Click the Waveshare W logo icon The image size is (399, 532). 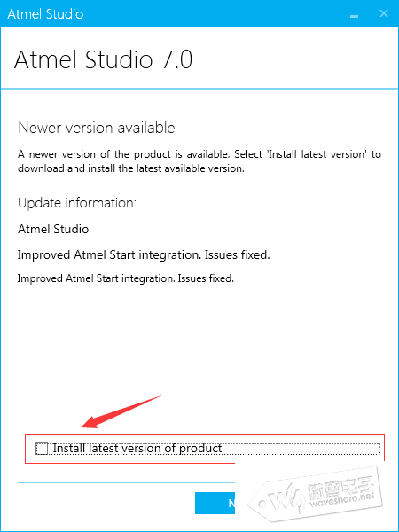pyautogui.click(x=286, y=496)
